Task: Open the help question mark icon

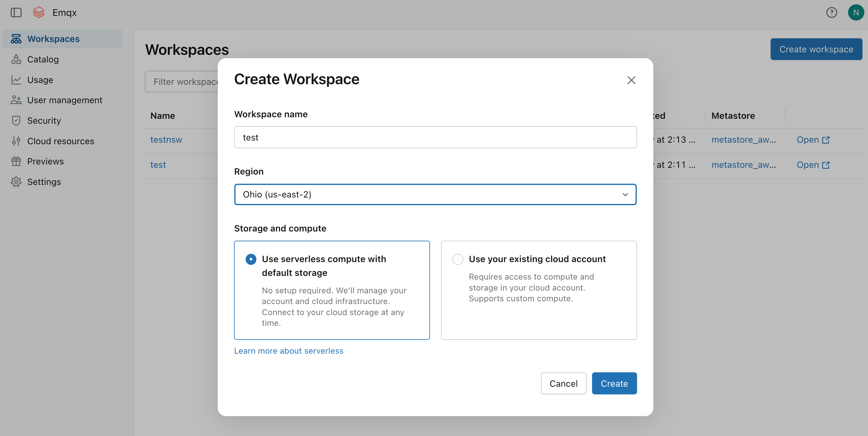Action: coord(832,13)
